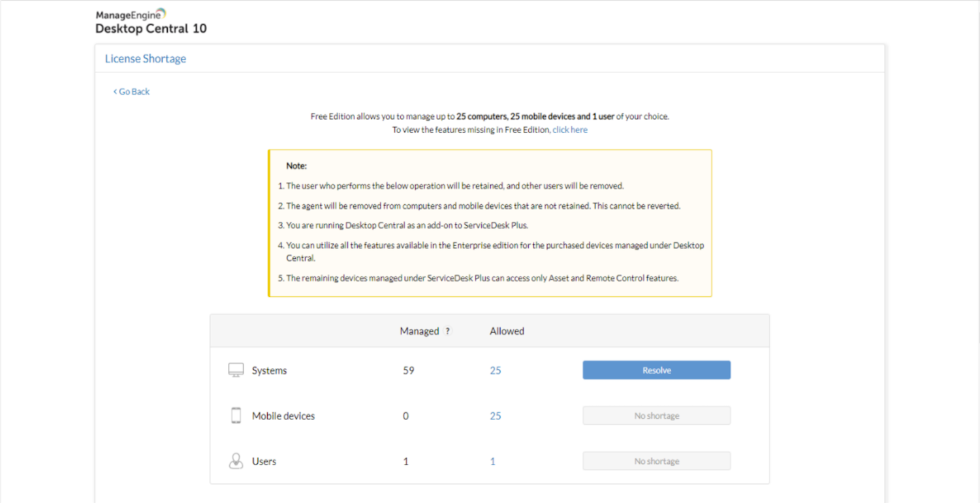Click the Free Edition limits sentence
980x503 pixels.
click(x=490, y=117)
